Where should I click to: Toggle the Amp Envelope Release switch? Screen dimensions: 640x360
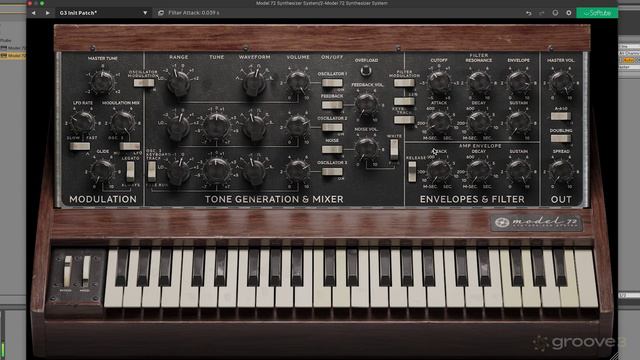coord(412,171)
